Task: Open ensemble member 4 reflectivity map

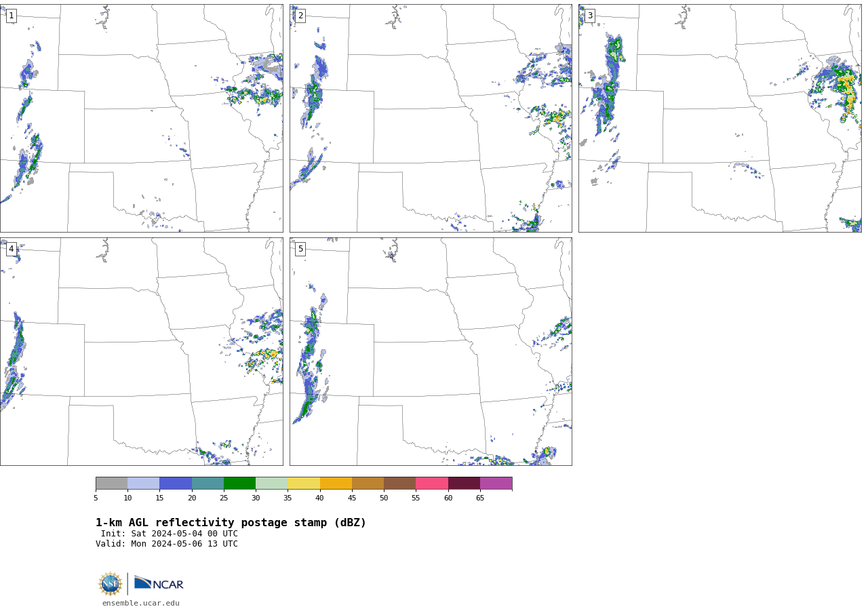Action: click(141, 351)
